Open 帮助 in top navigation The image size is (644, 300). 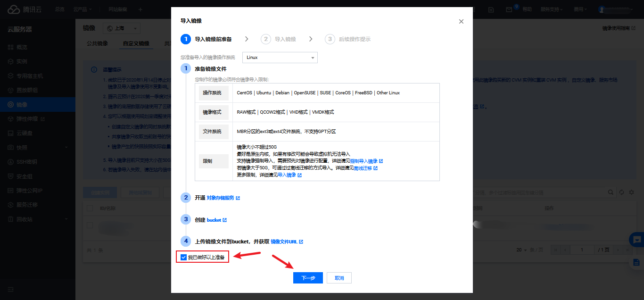point(527,9)
